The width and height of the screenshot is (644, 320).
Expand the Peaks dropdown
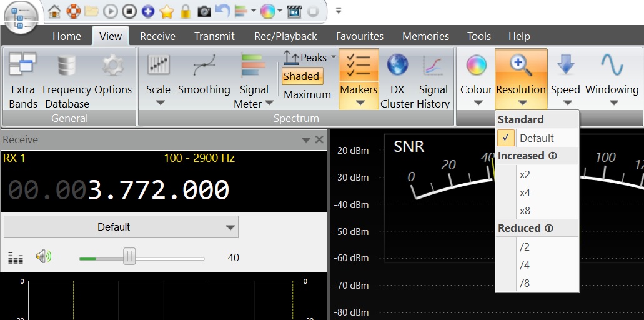point(334,57)
